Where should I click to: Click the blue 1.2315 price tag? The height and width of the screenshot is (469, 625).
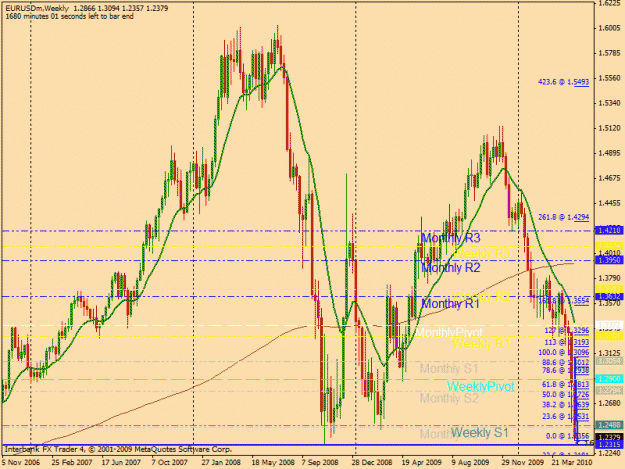coord(609,445)
